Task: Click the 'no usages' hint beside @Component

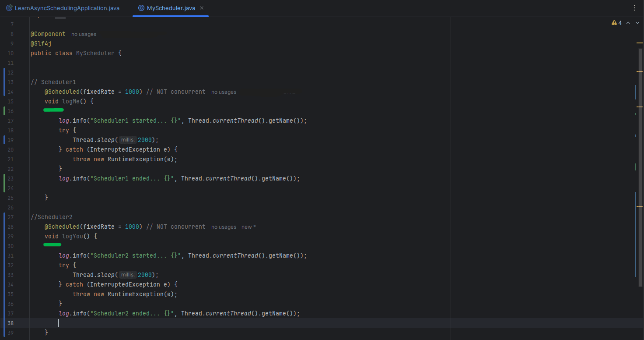Action: [84, 34]
